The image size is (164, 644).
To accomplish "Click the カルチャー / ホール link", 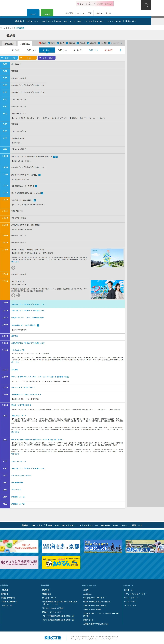I will point(103,13).
